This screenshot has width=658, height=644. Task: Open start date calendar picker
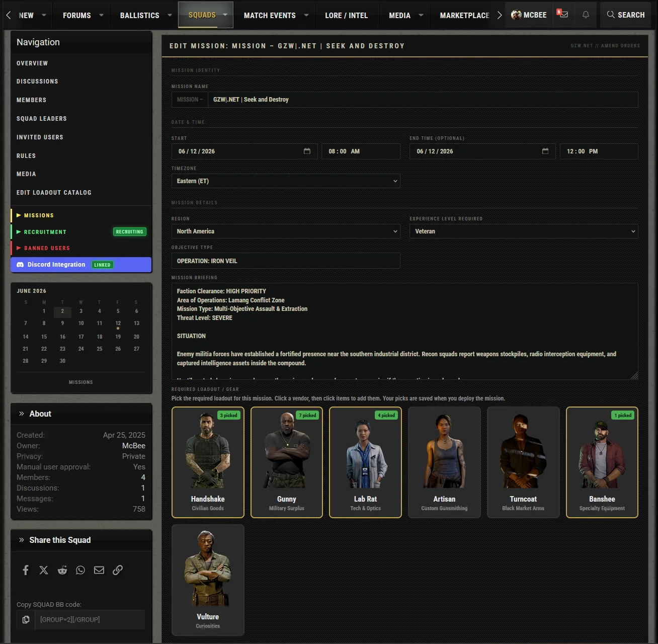tap(307, 151)
